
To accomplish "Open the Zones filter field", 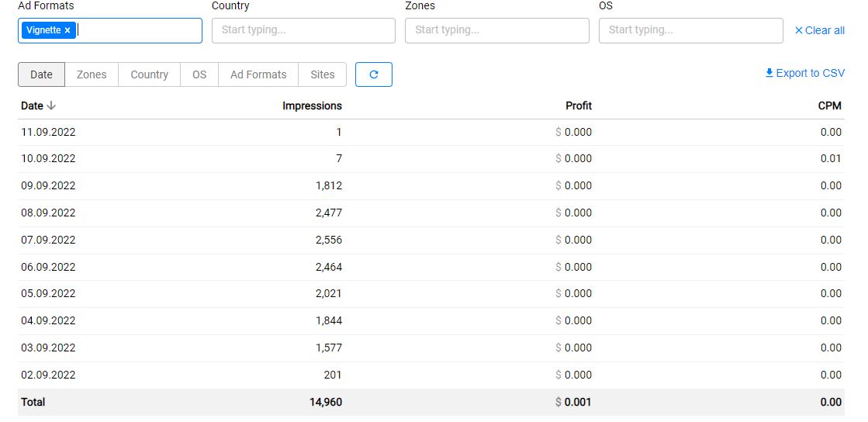I will 496,30.
